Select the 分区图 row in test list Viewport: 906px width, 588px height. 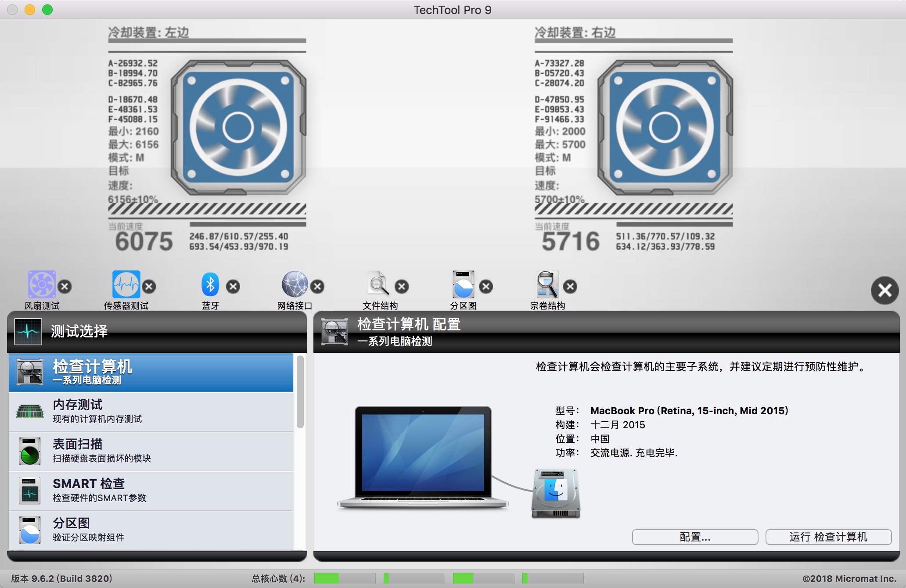[x=151, y=530]
